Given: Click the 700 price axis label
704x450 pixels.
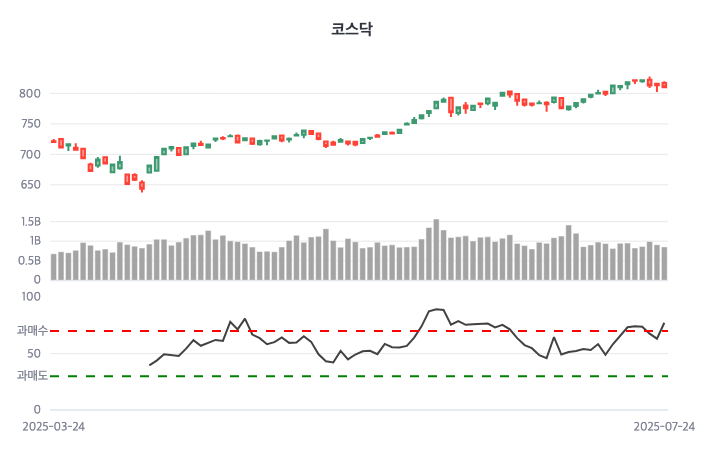Looking at the screenshot, I should coord(30,154).
